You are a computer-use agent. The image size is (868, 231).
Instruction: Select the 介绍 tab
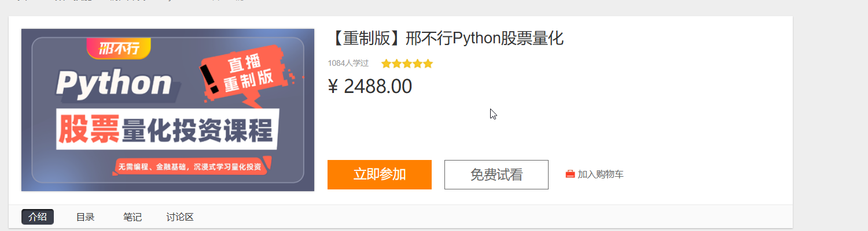38,217
